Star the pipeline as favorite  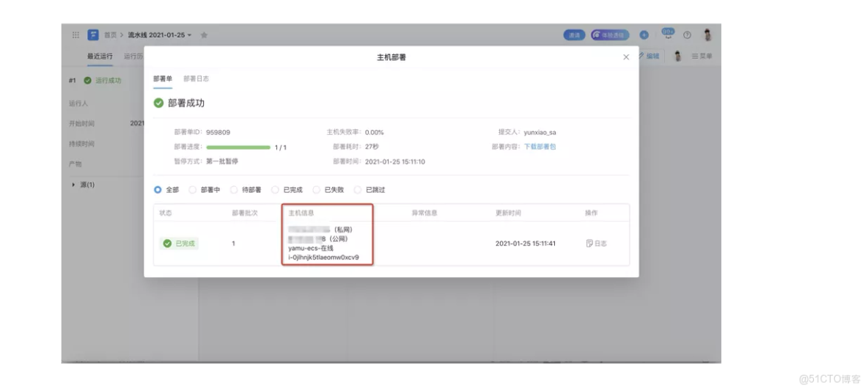point(204,35)
